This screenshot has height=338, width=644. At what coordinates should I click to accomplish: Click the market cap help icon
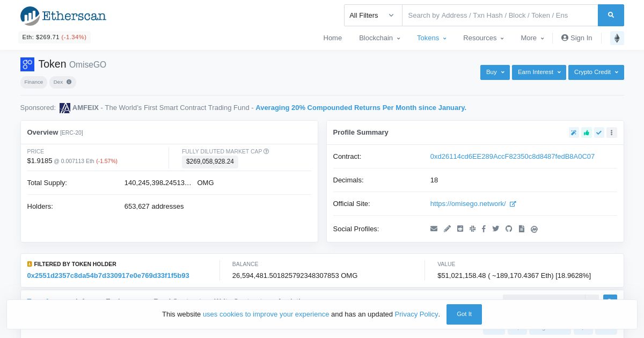[266, 151]
